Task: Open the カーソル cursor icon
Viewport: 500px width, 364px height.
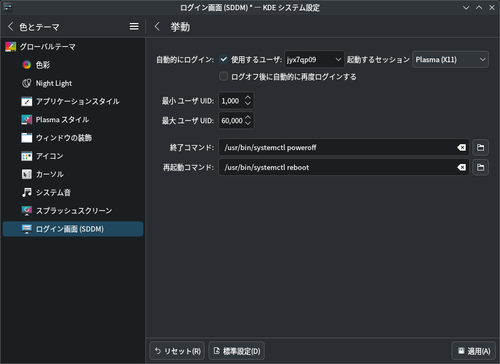Action: 27,174
